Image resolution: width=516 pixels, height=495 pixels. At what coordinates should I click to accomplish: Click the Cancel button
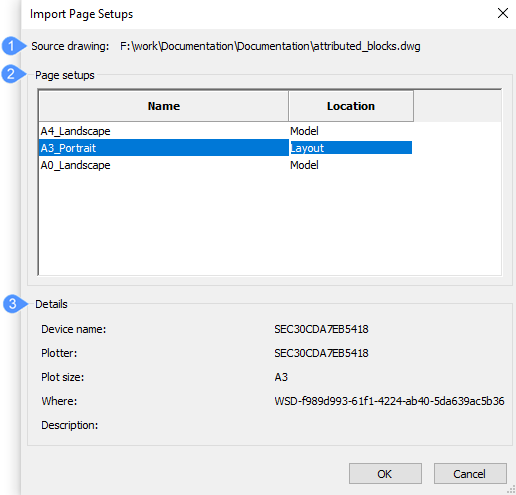[x=470, y=473]
